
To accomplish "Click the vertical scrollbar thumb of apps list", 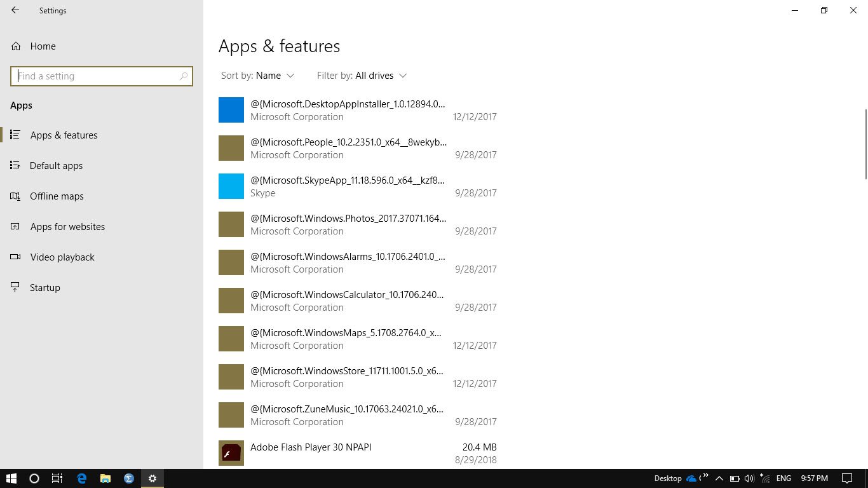I will 865,144.
